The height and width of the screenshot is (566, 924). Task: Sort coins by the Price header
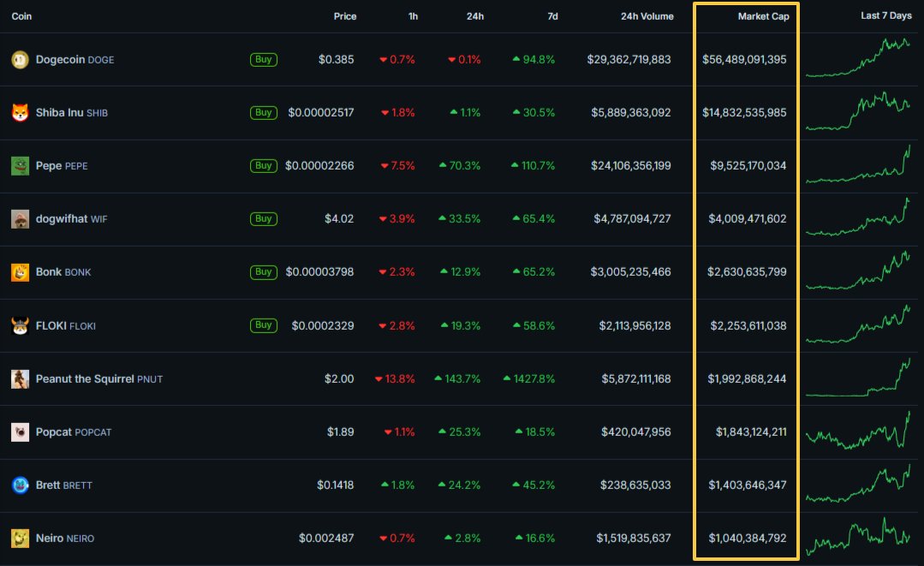tap(345, 16)
